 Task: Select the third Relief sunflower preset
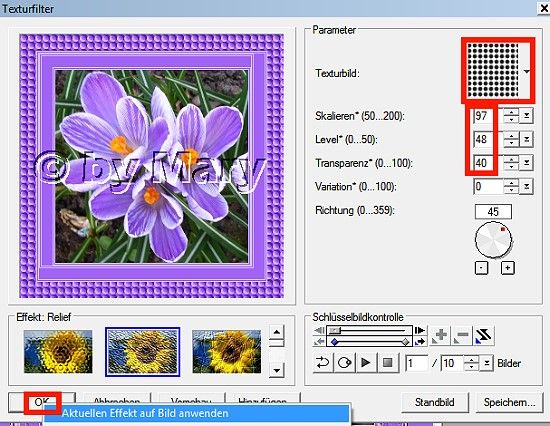coord(227,352)
